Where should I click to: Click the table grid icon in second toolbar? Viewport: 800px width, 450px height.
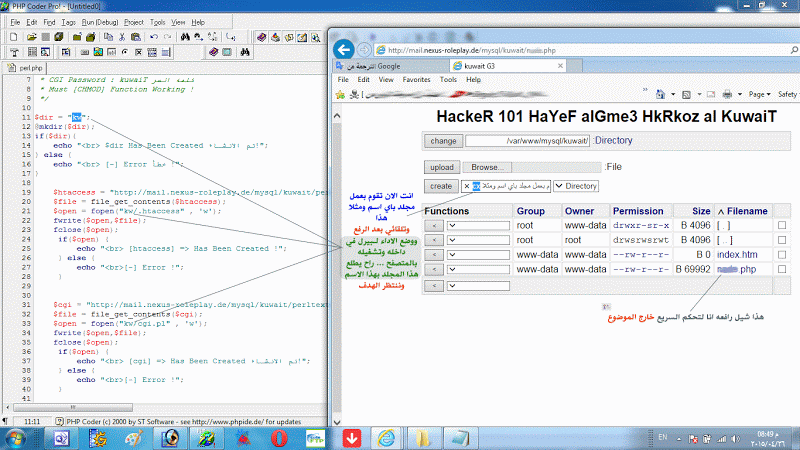pos(32,52)
